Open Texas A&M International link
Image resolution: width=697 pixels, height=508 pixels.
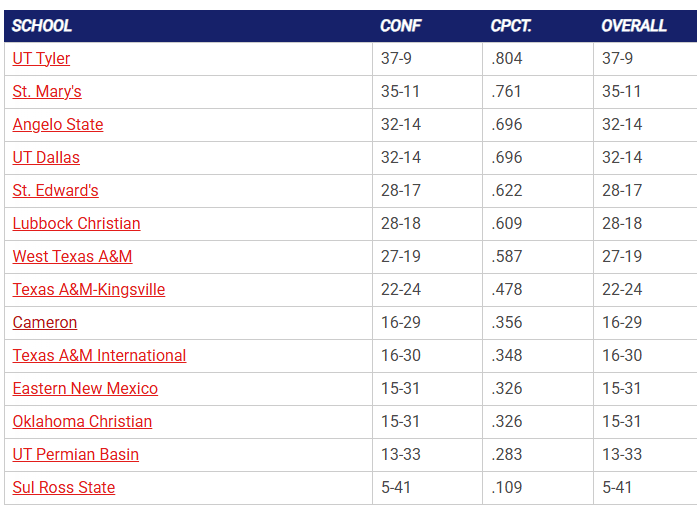(x=99, y=356)
